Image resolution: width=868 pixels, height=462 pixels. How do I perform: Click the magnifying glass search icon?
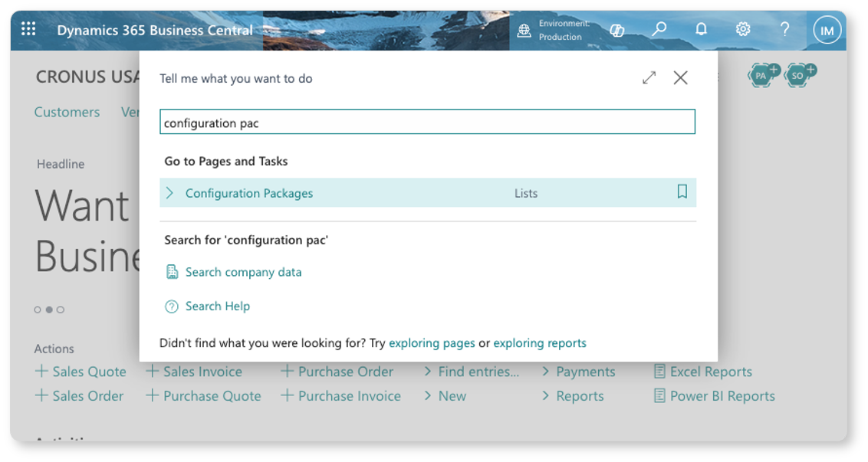659,29
